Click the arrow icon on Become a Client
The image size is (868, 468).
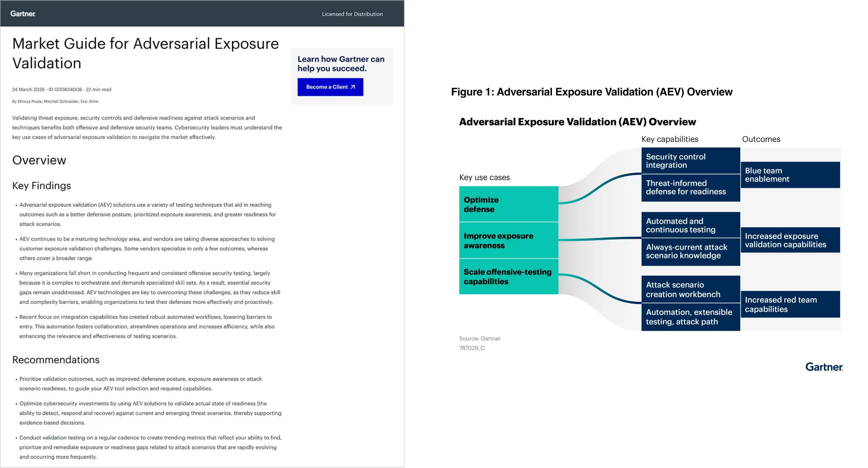pos(353,87)
